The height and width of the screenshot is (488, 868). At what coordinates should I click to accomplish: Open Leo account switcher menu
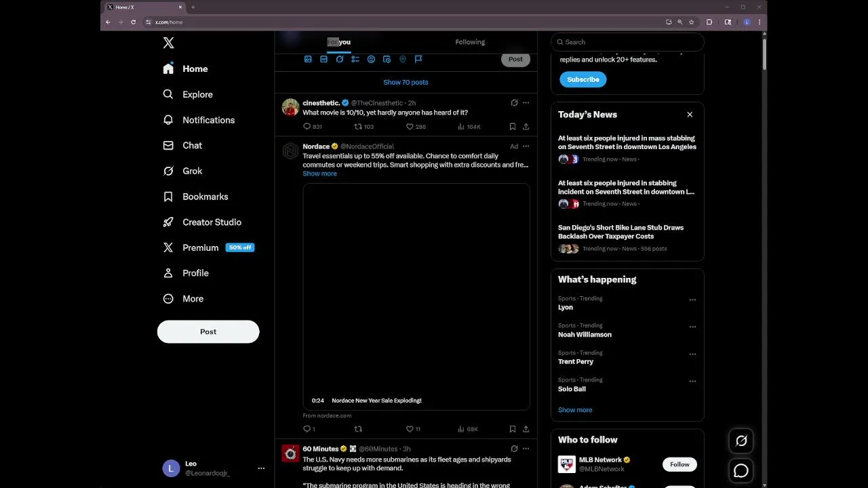click(x=214, y=468)
